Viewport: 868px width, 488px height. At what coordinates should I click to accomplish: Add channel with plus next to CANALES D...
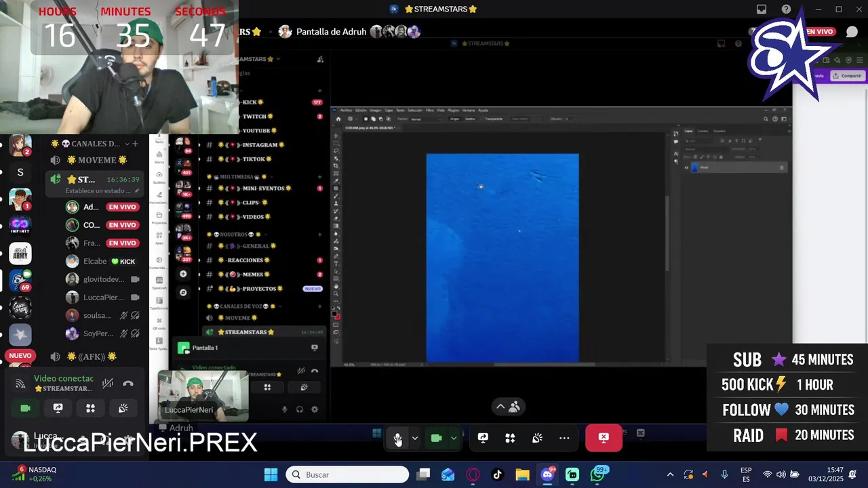[x=135, y=144]
